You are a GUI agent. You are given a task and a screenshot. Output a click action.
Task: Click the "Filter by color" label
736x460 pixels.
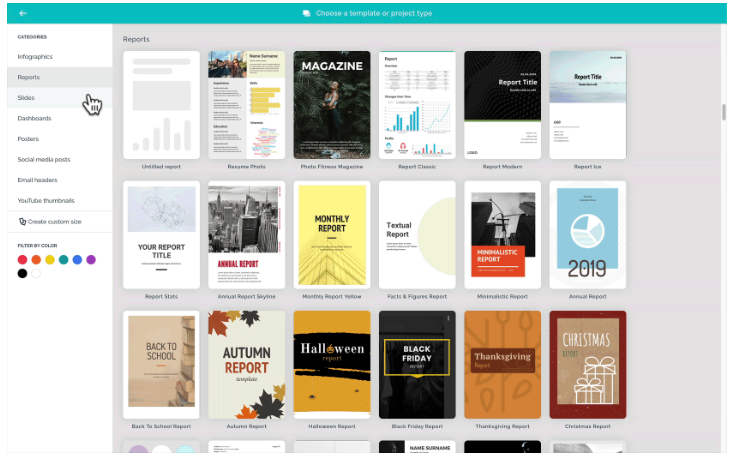pos(37,245)
